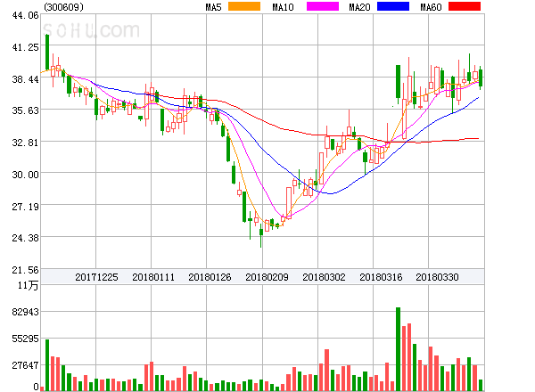The width and height of the screenshot is (535, 392).
Task: Click the 38.44 price axis label
Action: (x=25, y=79)
